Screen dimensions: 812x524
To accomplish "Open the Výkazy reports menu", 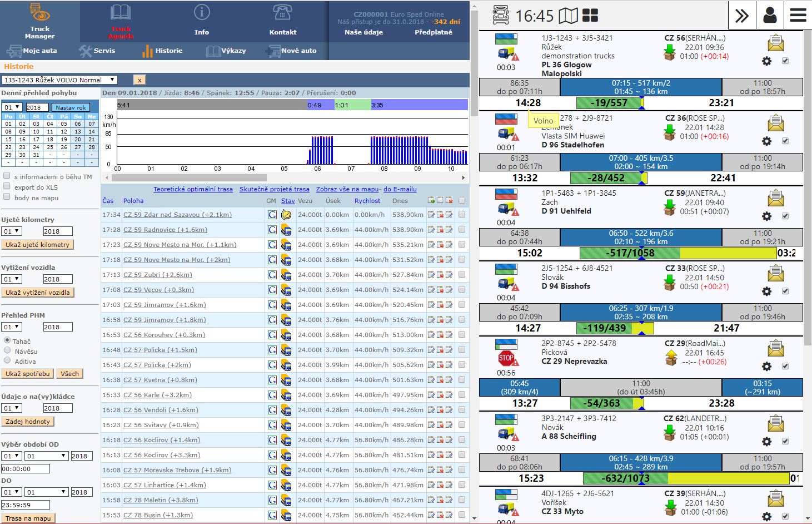I will tap(226, 51).
